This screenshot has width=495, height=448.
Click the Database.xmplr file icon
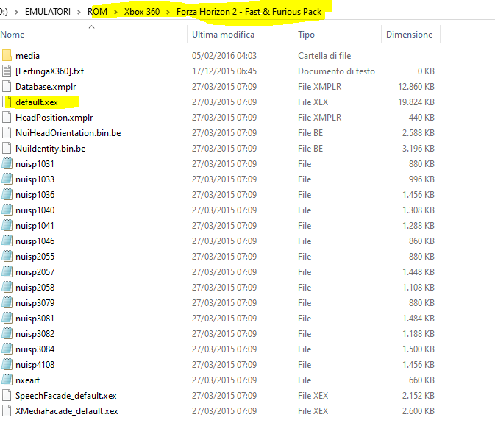7,87
